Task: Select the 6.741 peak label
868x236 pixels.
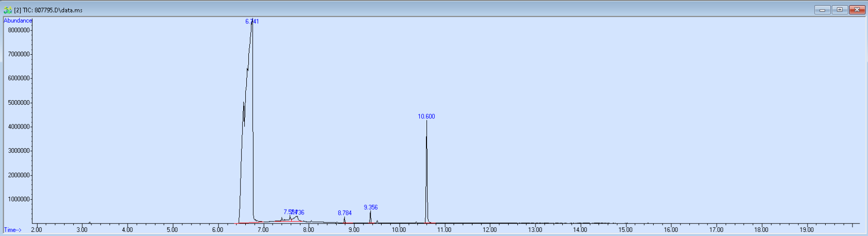Action: (252, 22)
